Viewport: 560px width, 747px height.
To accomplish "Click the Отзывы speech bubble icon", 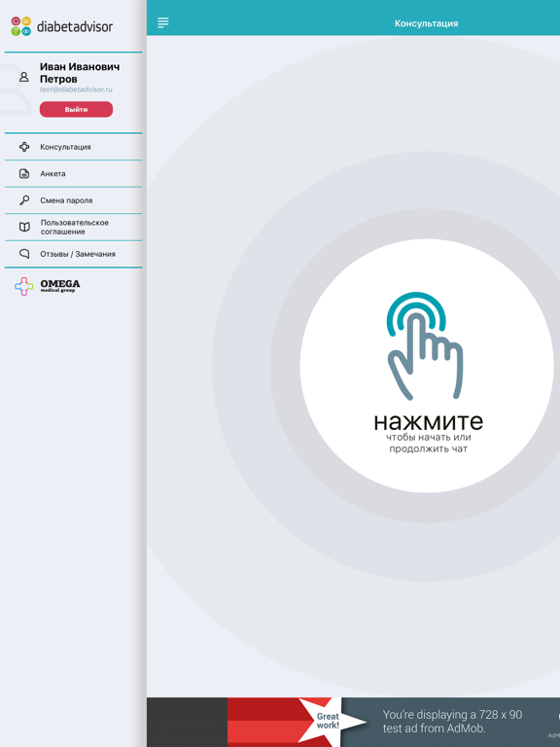I will [24, 254].
